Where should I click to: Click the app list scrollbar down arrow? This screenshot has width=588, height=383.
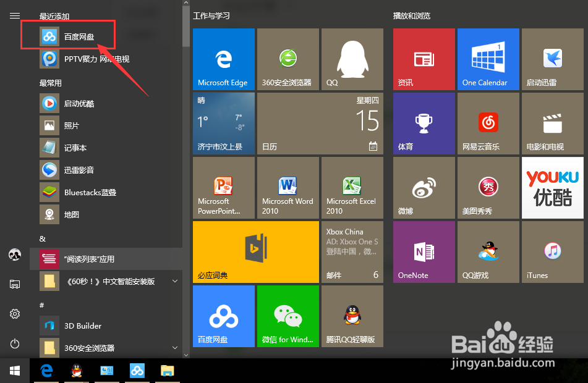pyautogui.click(x=186, y=355)
